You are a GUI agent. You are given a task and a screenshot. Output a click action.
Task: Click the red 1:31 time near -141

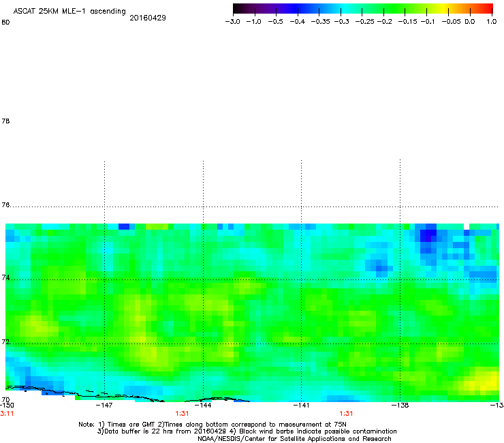click(x=346, y=414)
